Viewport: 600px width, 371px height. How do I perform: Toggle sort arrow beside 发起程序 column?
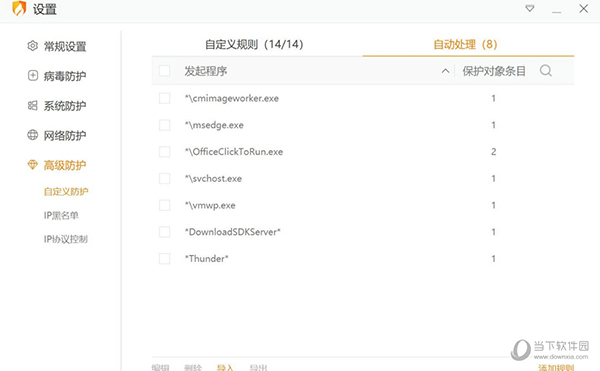point(445,71)
